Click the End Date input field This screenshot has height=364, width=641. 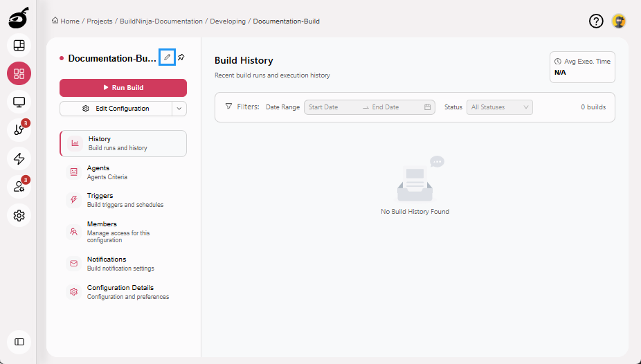pos(395,107)
